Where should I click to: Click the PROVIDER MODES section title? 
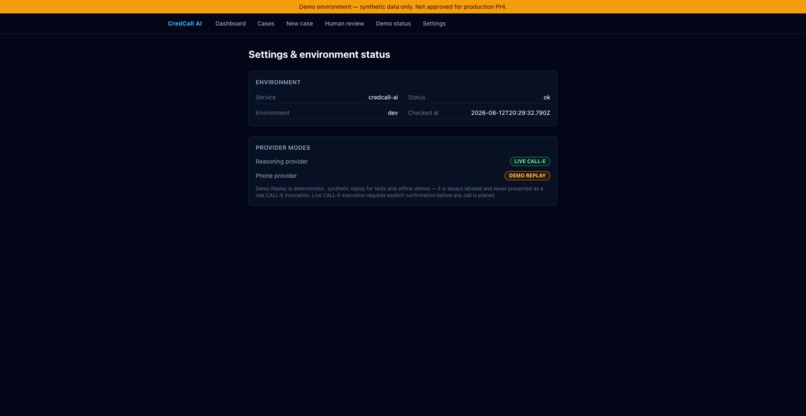tap(283, 148)
